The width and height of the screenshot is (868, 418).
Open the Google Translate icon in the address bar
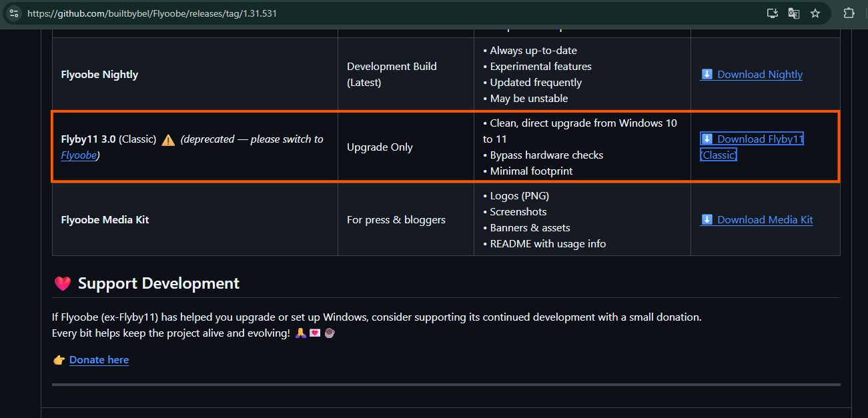pyautogui.click(x=793, y=13)
